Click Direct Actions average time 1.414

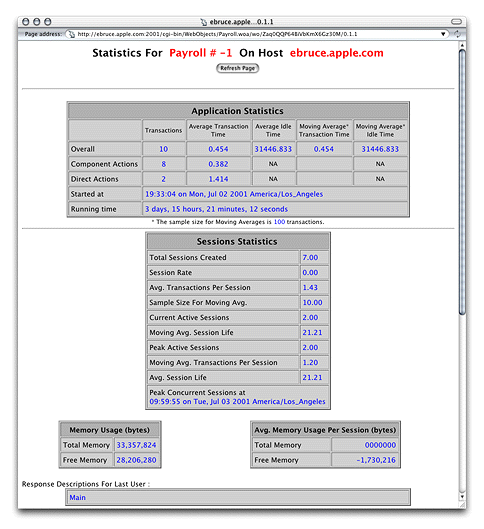pos(218,179)
